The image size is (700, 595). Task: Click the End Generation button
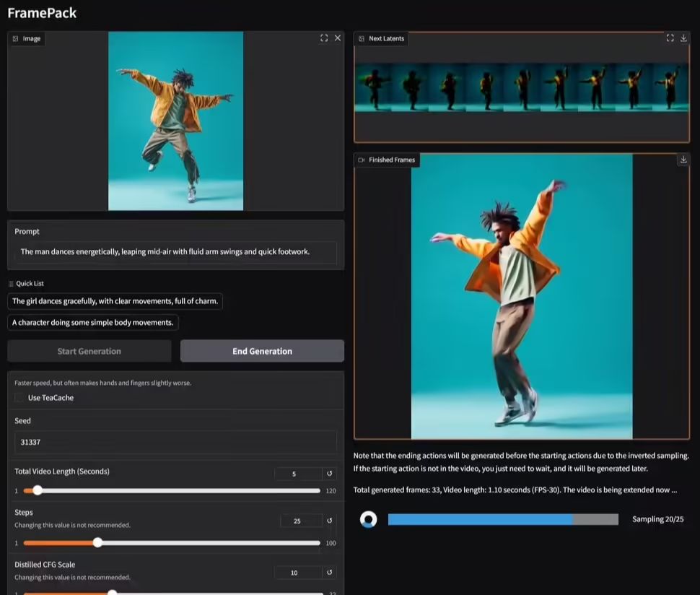click(x=261, y=350)
